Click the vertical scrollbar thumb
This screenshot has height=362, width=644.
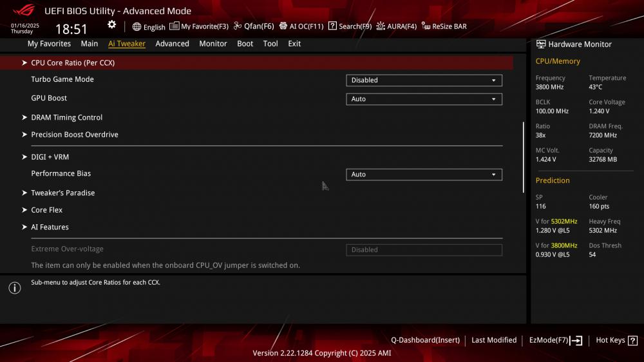click(523, 157)
